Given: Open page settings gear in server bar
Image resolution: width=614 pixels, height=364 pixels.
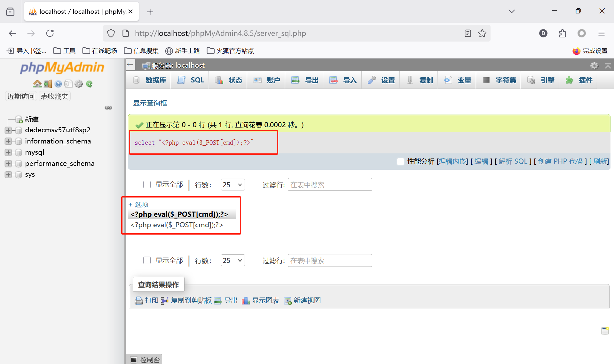Looking at the screenshot, I should coord(594,66).
